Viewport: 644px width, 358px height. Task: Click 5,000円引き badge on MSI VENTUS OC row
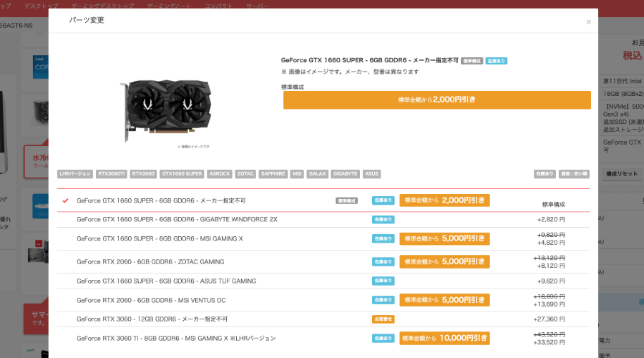point(444,300)
